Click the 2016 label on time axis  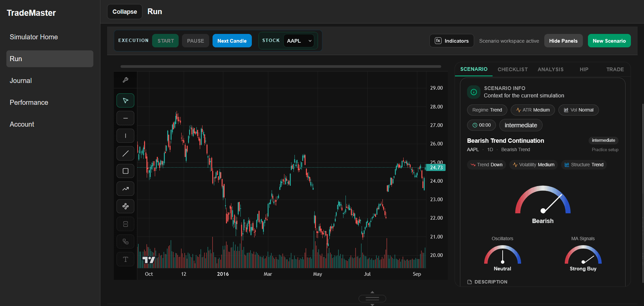pyautogui.click(x=223, y=274)
